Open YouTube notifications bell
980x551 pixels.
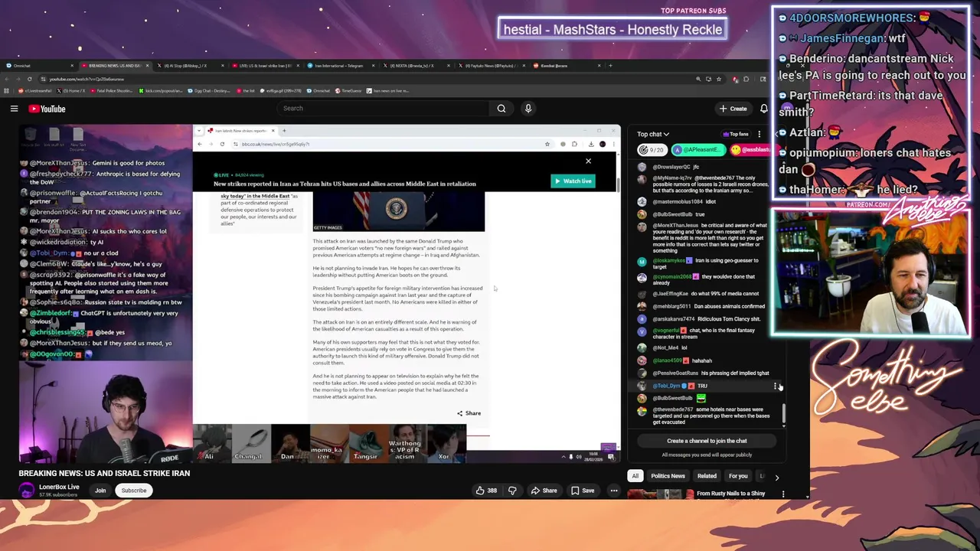(x=763, y=109)
